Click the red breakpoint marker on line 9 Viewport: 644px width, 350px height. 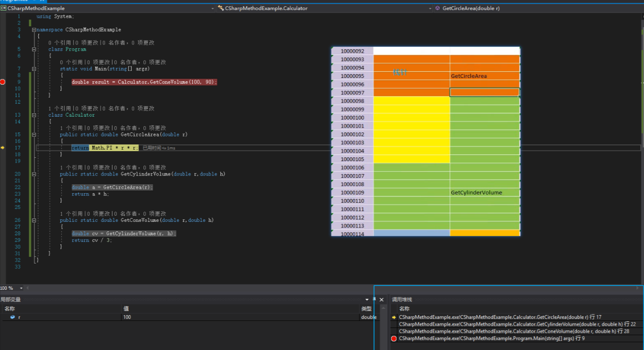2,82
